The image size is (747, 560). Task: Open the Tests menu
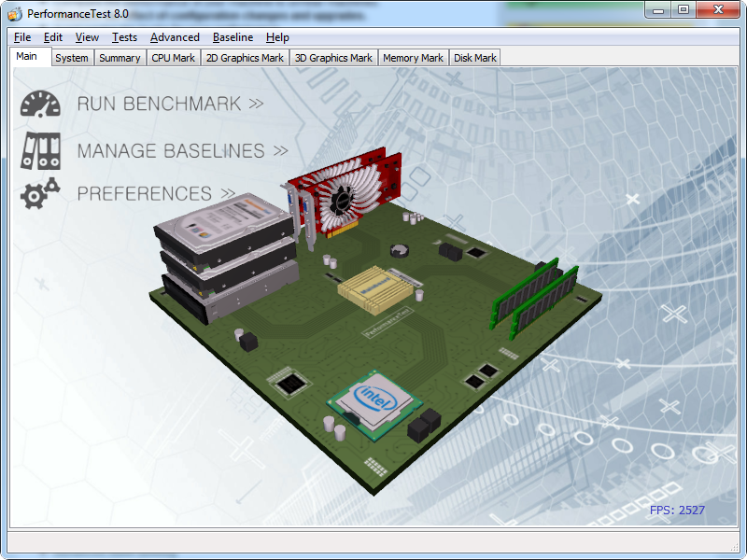coord(124,37)
